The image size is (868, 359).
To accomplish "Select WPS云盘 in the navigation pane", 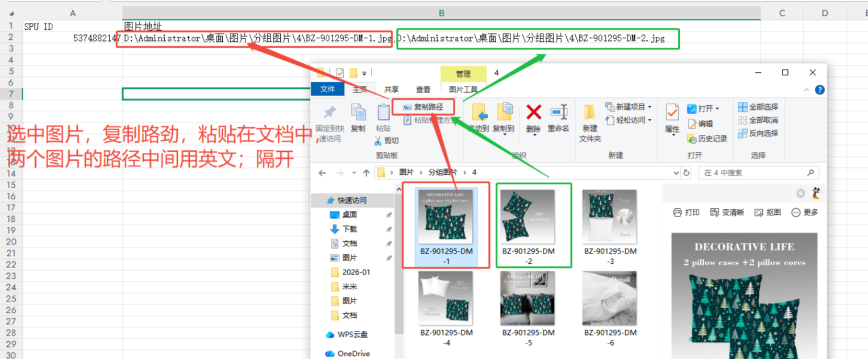I will [x=352, y=334].
